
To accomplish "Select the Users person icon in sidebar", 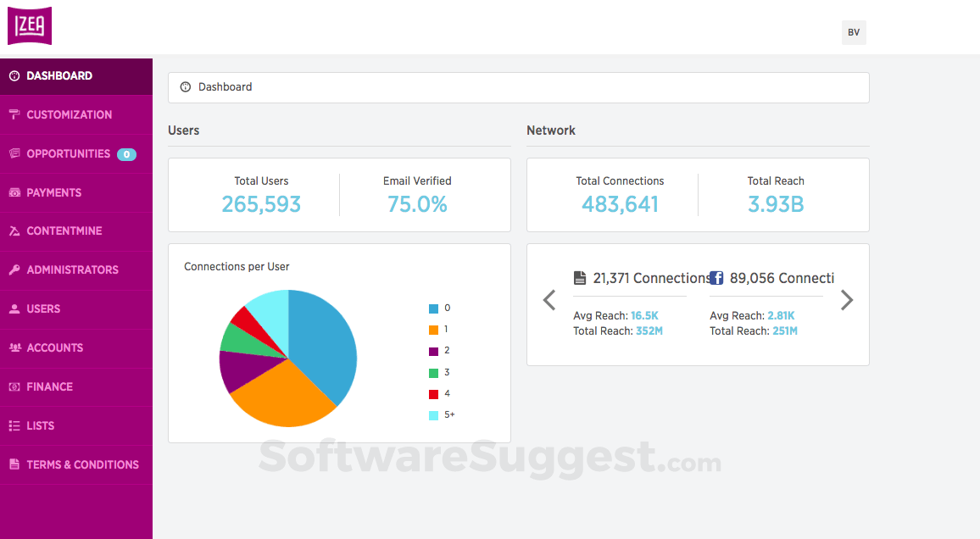I will (x=14, y=308).
